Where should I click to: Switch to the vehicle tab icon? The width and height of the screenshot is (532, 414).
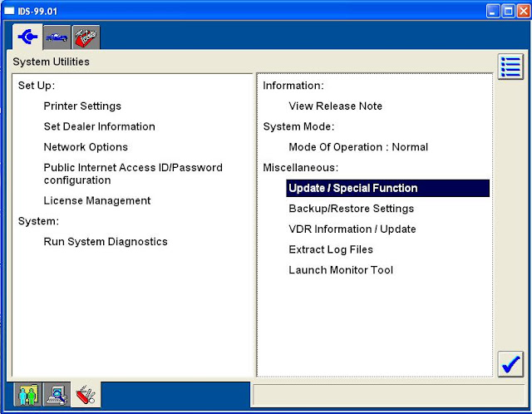tap(57, 37)
